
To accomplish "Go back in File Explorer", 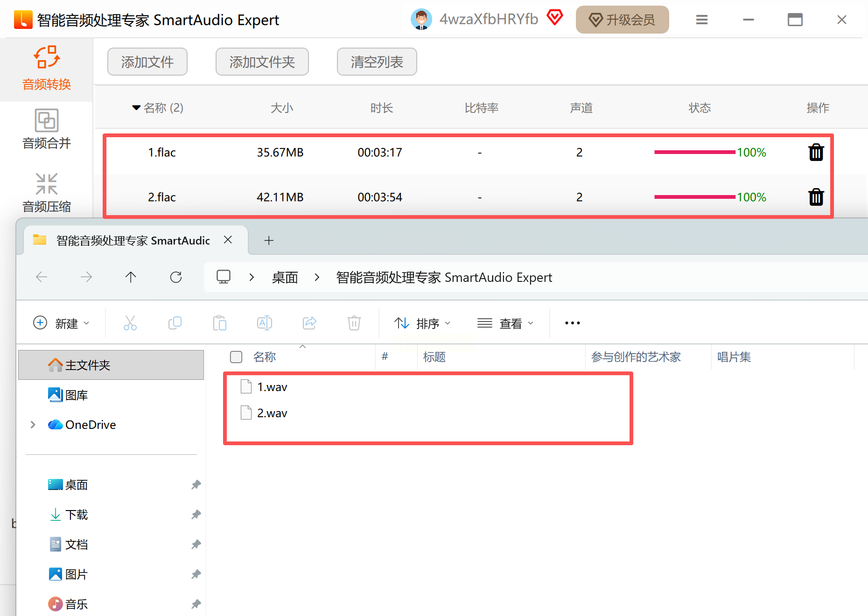I will (42, 277).
